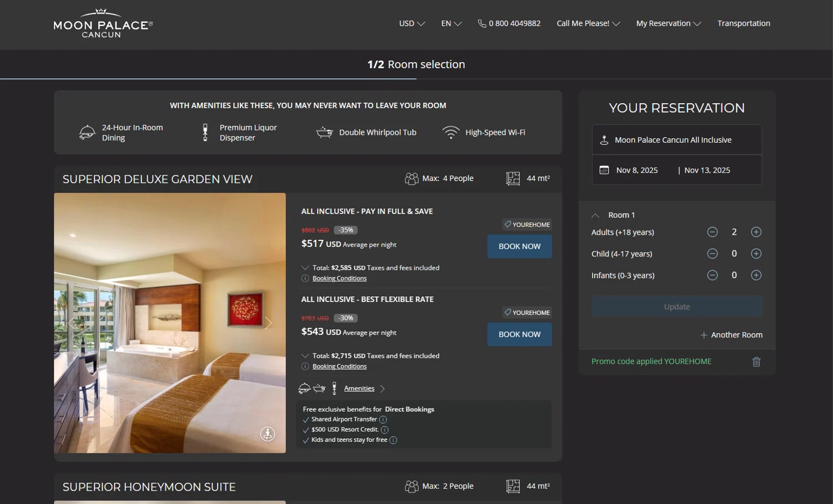Collapse the Room 1 section
Screen dimensions: 833x504
[595, 215]
